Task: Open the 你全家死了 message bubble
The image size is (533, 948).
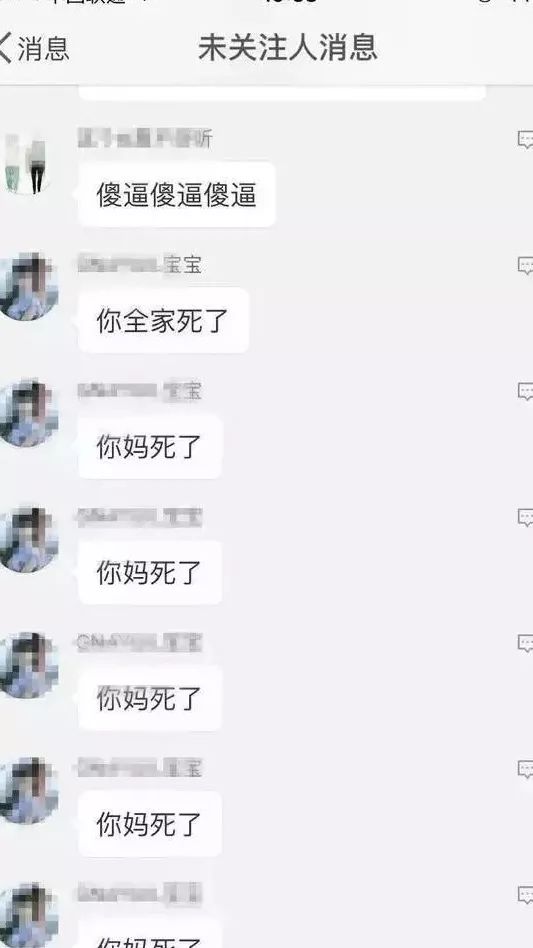Action: 163,320
